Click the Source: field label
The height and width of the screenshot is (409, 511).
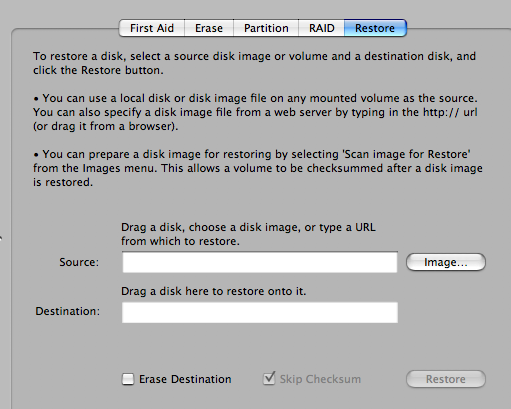(x=79, y=262)
